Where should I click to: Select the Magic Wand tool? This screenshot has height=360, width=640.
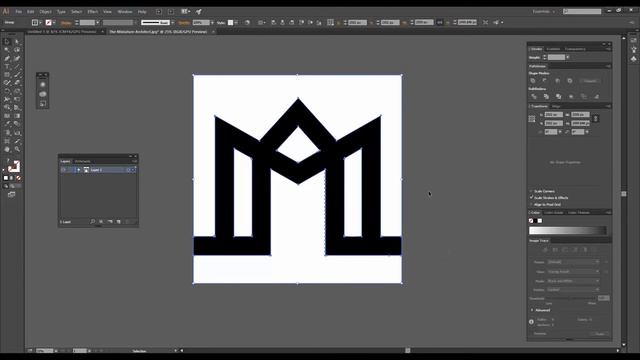(x=7, y=50)
